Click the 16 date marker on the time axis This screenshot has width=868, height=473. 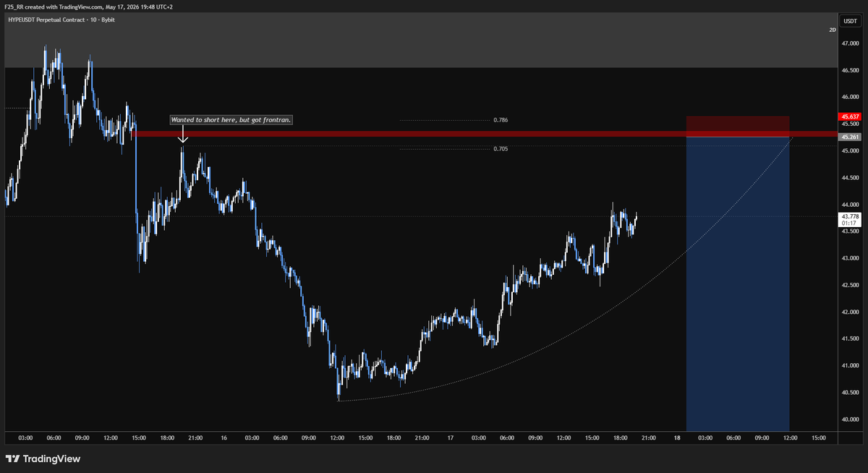point(224,438)
